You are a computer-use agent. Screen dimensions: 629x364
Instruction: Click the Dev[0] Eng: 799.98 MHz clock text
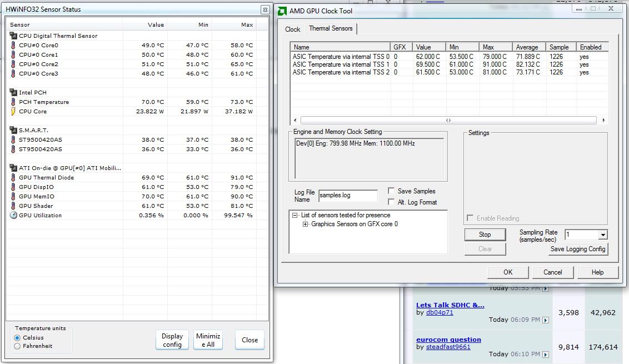[x=356, y=143]
